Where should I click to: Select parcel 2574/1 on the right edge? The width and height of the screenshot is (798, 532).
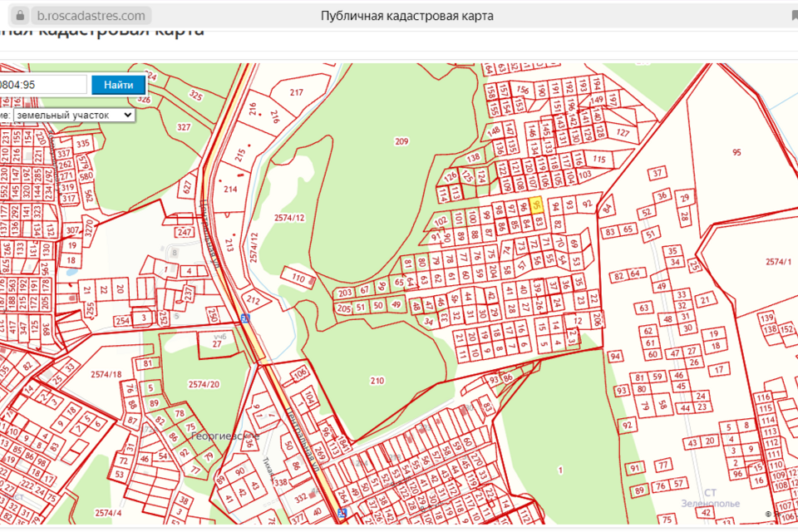pyautogui.click(x=778, y=262)
